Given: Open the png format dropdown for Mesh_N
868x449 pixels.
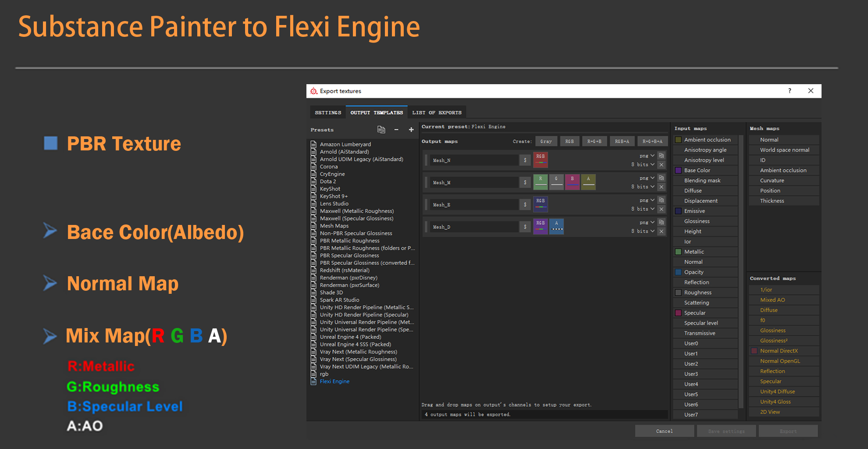Looking at the screenshot, I should click(x=647, y=156).
